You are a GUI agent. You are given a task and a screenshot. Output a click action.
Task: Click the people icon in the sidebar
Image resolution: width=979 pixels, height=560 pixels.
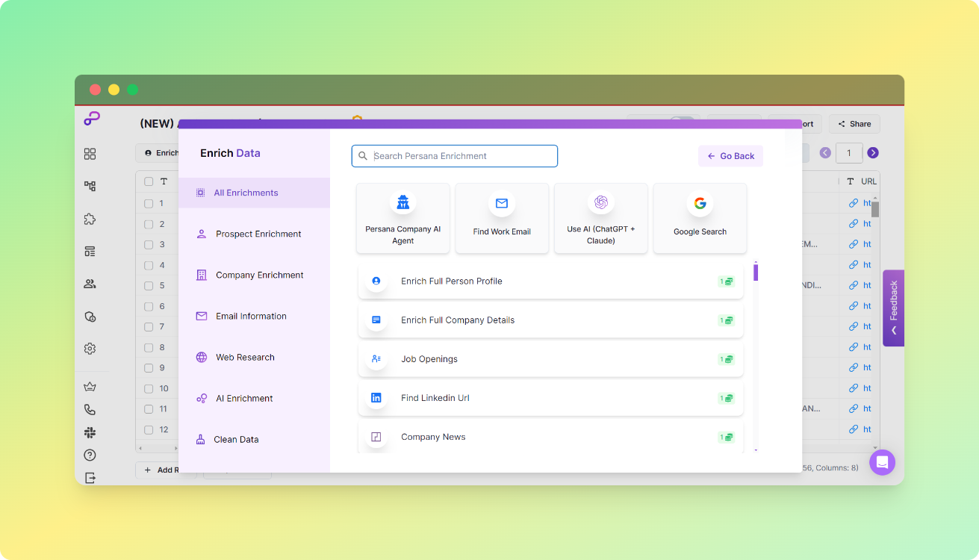tap(90, 284)
